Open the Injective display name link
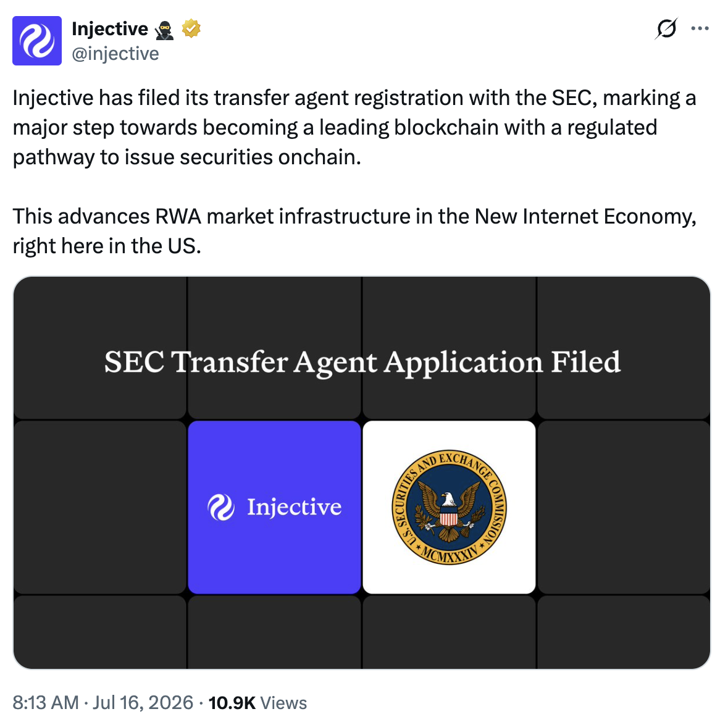 (110, 29)
